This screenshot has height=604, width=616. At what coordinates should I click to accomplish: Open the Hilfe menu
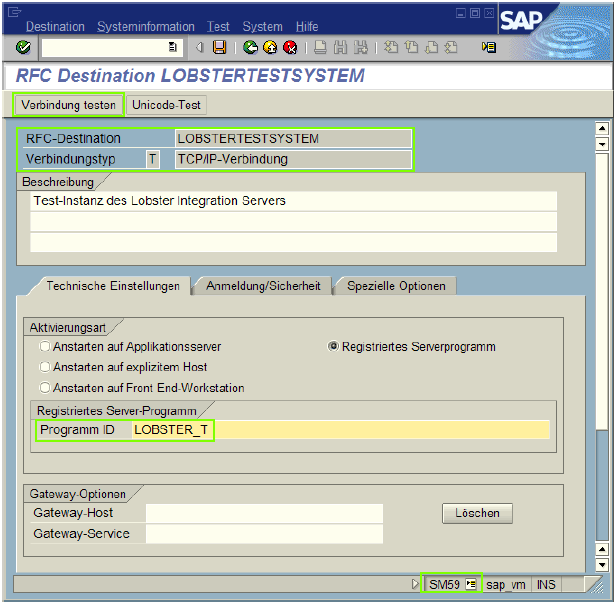tap(307, 27)
